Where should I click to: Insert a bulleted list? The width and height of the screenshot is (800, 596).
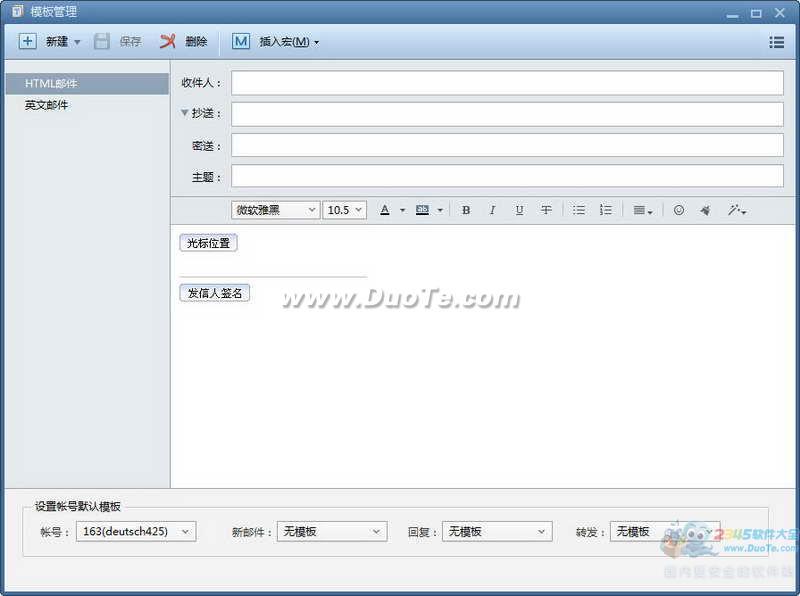(579, 210)
